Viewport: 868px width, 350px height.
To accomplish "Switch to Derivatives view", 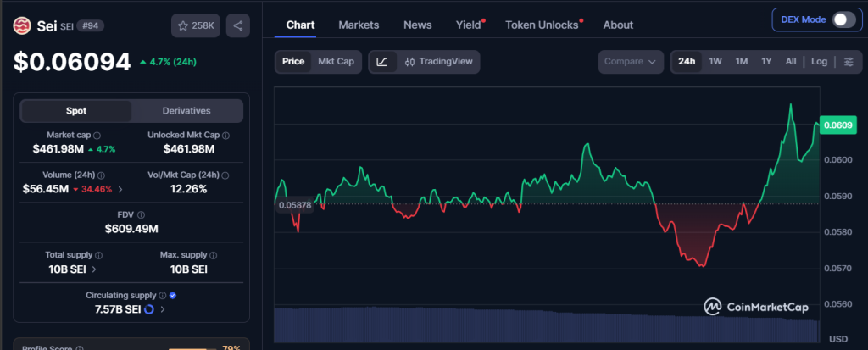I will pyautogui.click(x=186, y=111).
